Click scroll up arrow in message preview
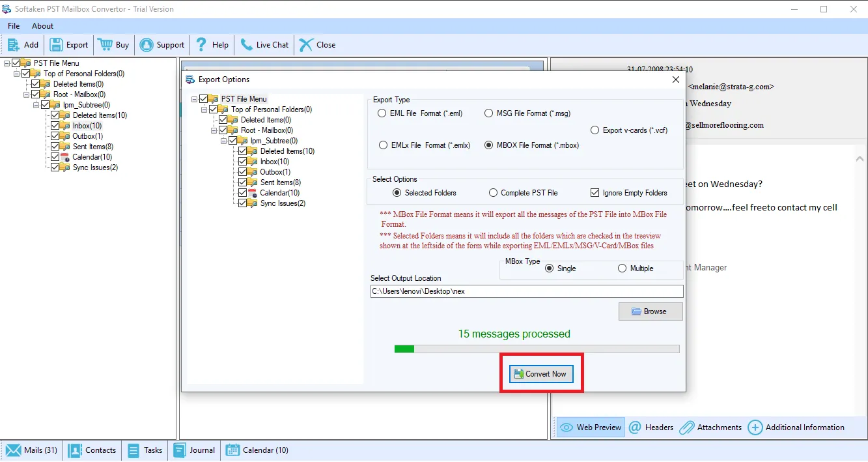Viewport: 868px width, 462px height. pyautogui.click(x=860, y=158)
